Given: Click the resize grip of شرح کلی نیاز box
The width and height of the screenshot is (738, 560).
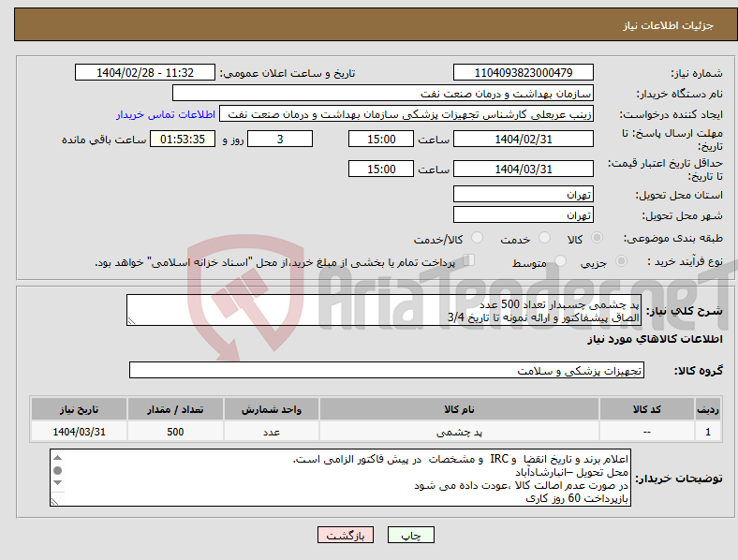Looking at the screenshot, I should pos(131,321).
